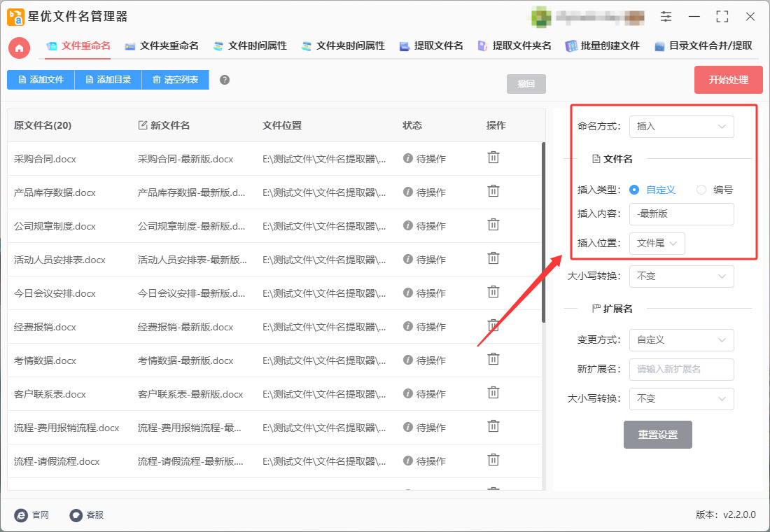Click the app logo in title bar

tap(15, 17)
